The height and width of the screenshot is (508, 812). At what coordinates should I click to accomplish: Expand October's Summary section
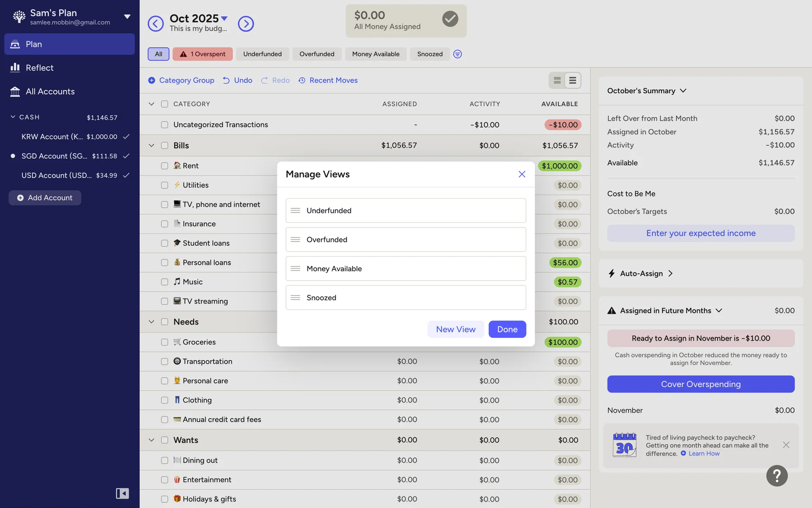point(683,91)
